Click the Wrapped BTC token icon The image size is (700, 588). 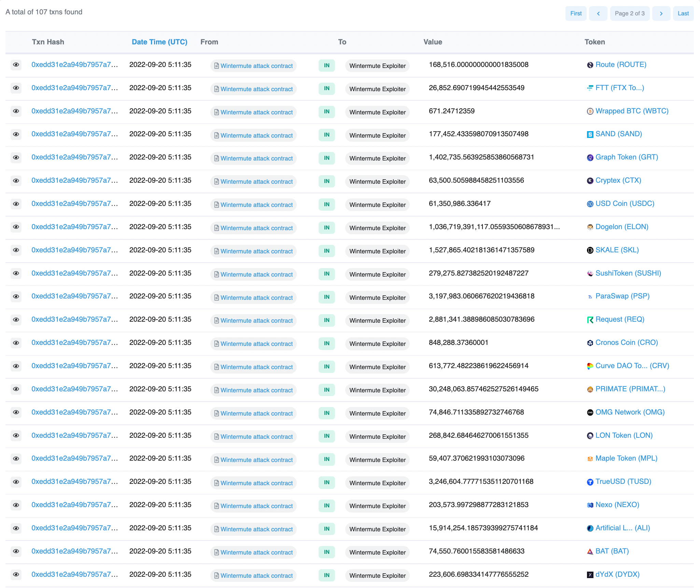click(590, 111)
